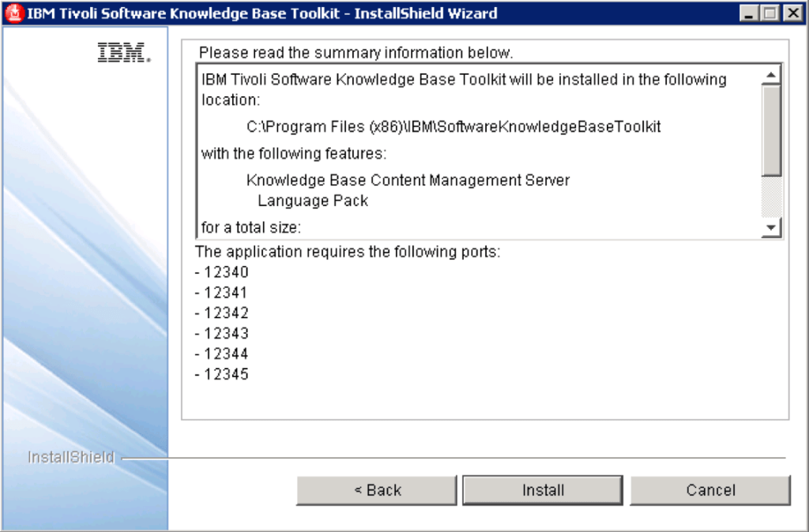Click the InstallShield label at bottom left
Screen dimensions: 809x532
71,457
